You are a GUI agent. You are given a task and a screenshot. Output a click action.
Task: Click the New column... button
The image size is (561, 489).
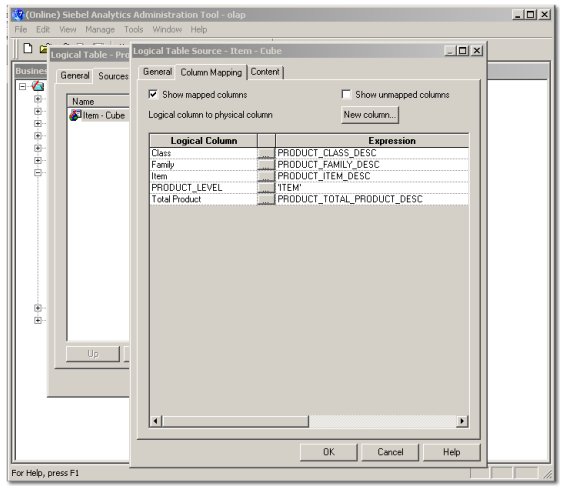(x=370, y=115)
